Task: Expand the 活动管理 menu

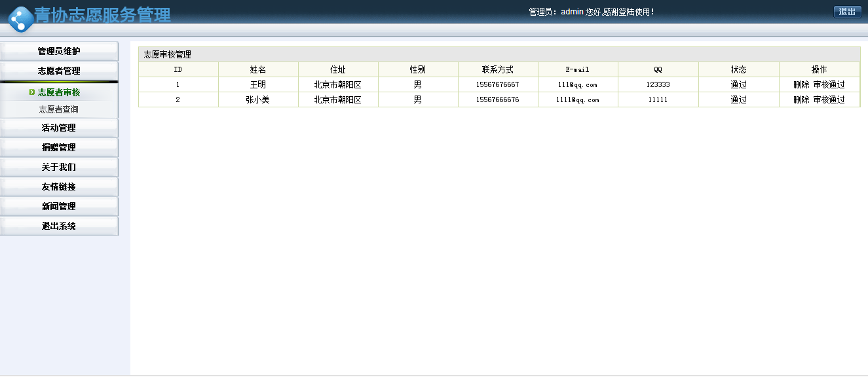Action: pos(59,128)
